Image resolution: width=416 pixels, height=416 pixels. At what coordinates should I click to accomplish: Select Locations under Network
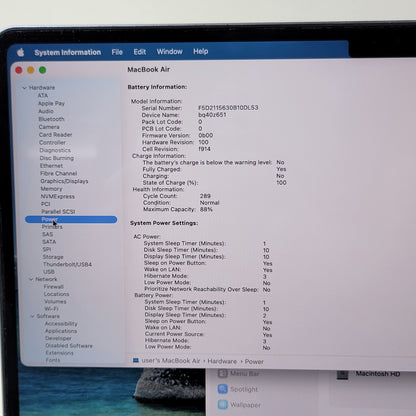point(57,294)
